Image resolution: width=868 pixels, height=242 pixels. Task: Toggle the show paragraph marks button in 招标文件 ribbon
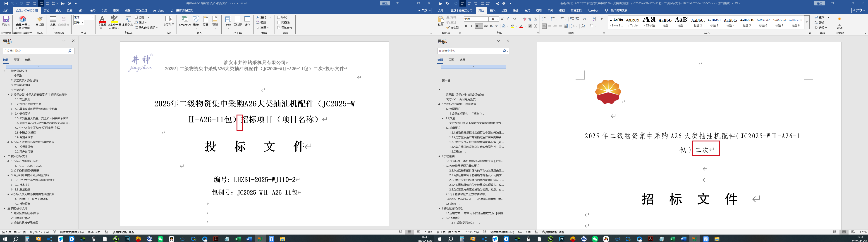point(602,19)
